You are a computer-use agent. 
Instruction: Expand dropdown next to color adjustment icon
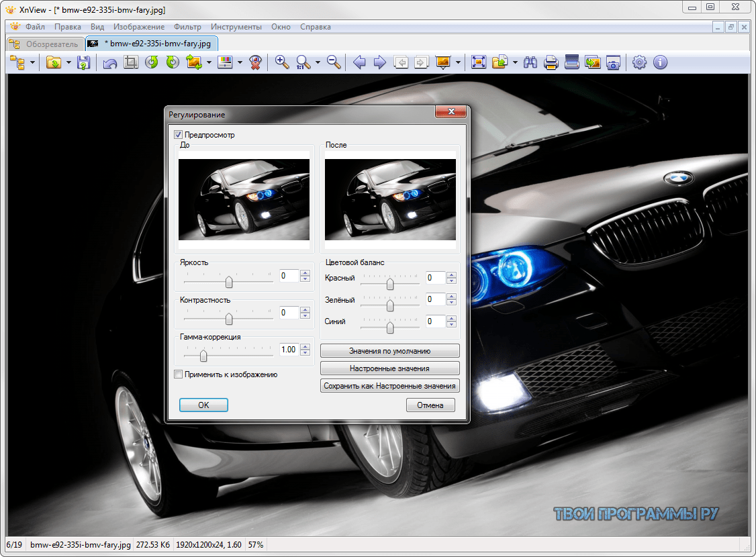(x=240, y=62)
